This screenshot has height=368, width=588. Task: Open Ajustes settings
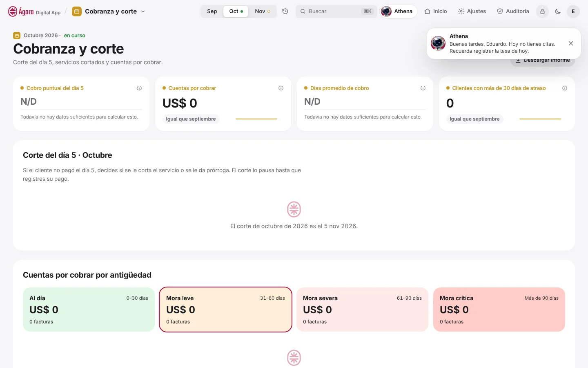(472, 11)
